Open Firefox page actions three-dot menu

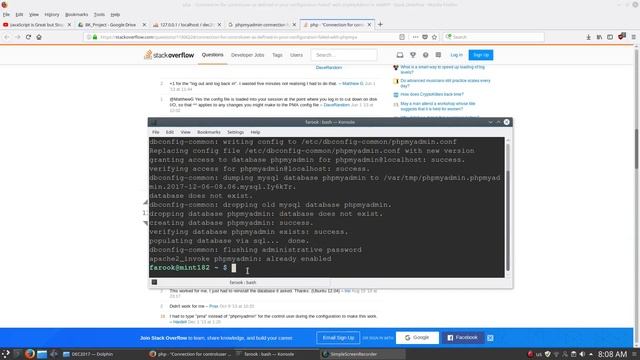point(416,37)
